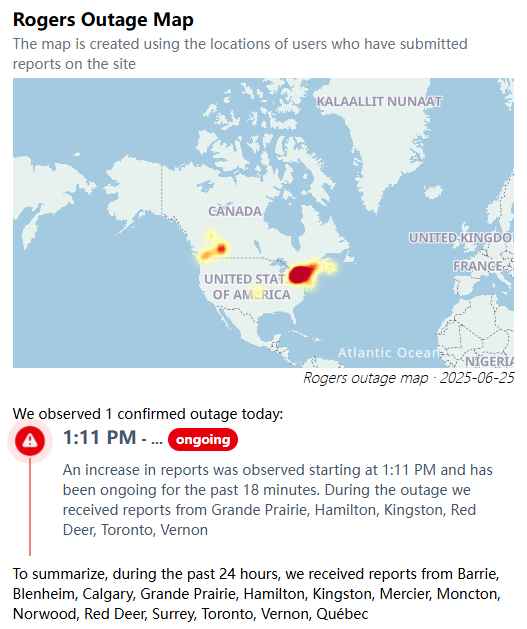Click the KALAALLIT NUNAAT map label
The width and height of the screenshot is (527, 629).
(x=379, y=101)
